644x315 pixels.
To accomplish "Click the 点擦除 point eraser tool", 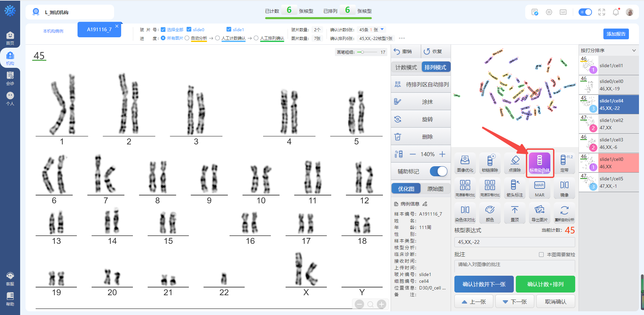I will (514, 163).
